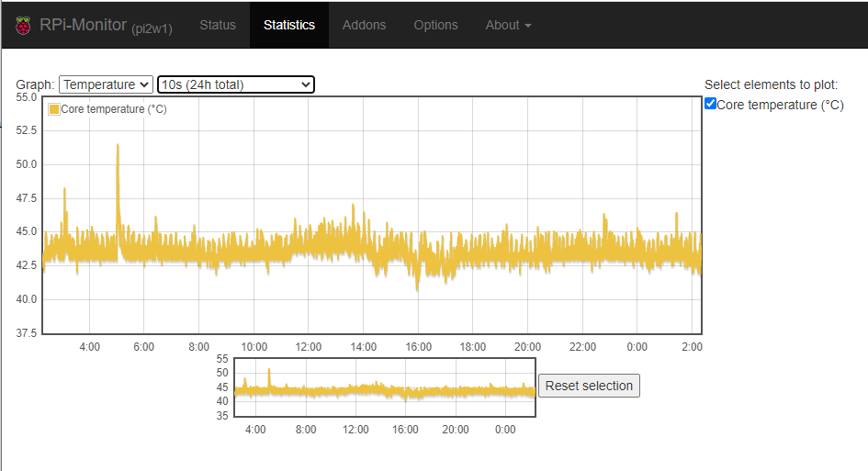Select the Statistics tab
Image resolution: width=868 pixels, height=471 pixels.
tap(289, 25)
